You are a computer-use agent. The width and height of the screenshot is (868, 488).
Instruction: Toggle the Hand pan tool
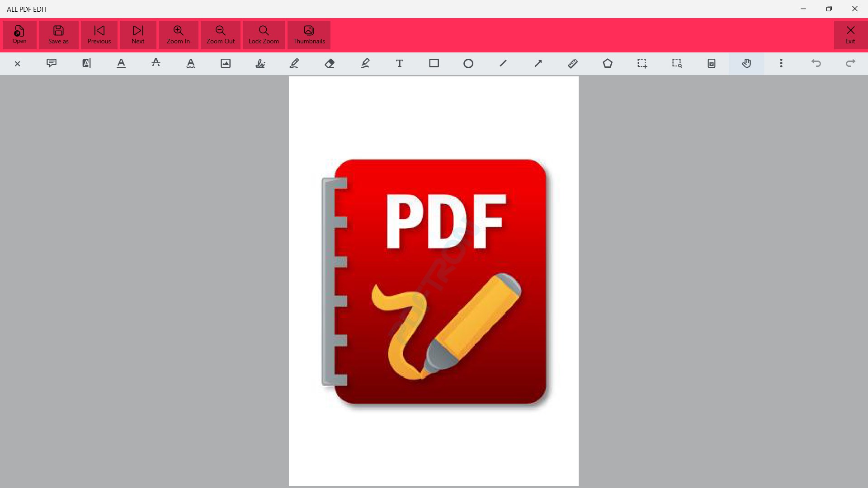click(x=746, y=63)
